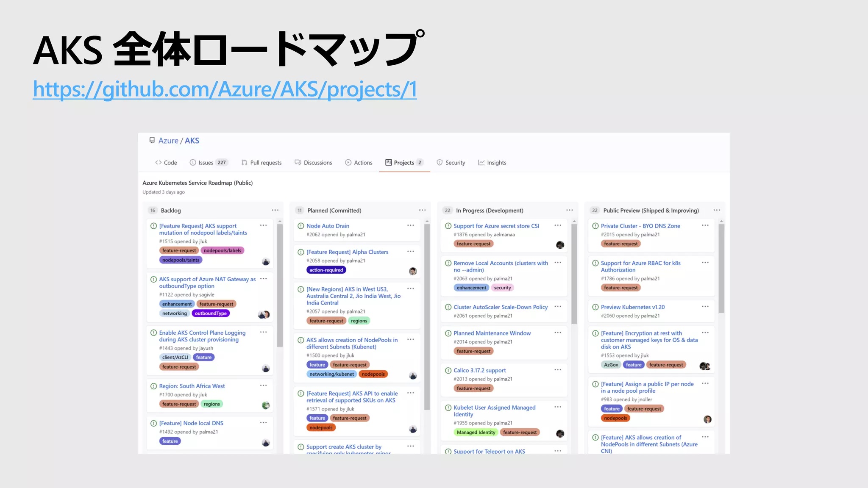Open the Support for Azure RBAC for k8s Authorization issue
This screenshot has width=868, height=488.
point(641,266)
